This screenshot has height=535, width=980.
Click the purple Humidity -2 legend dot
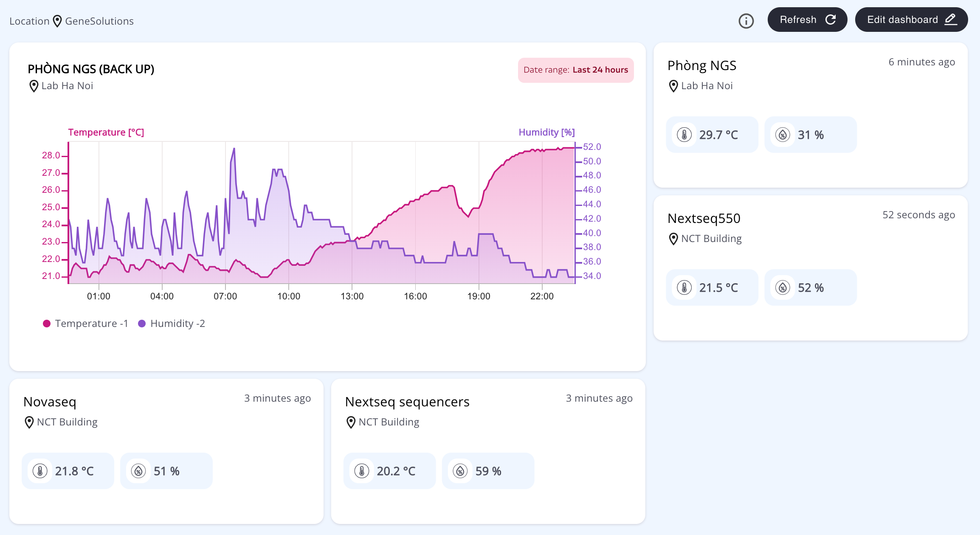pyautogui.click(x=142, y=324)
